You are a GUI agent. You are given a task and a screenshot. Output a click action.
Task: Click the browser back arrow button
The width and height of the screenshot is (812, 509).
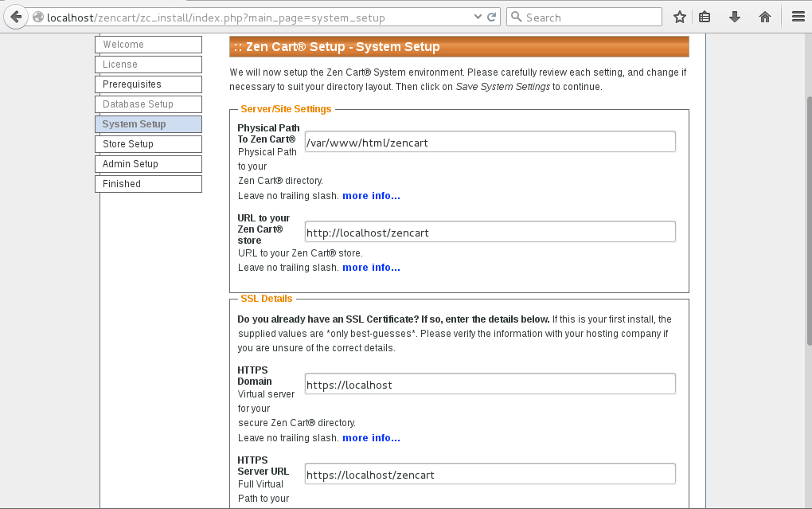pos(16,17)
